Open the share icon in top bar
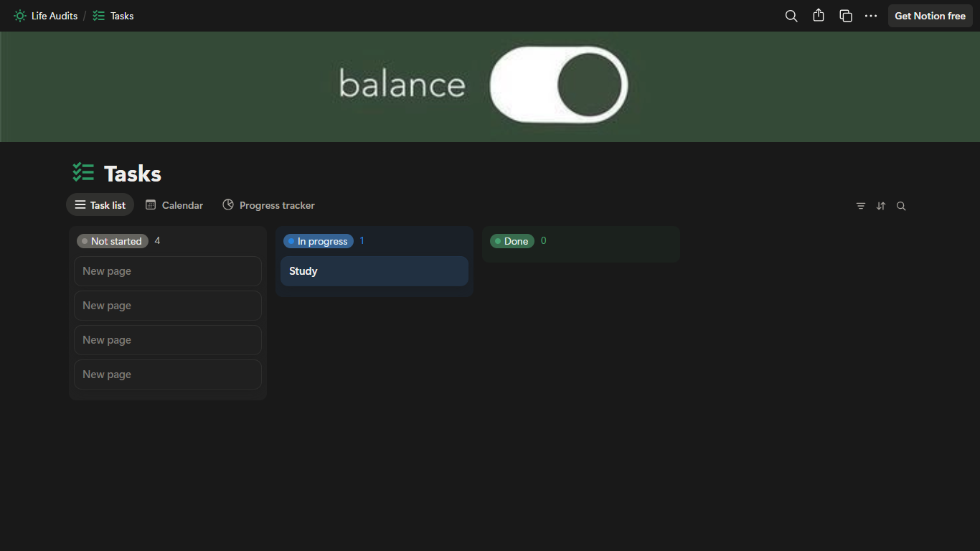The image size is (980, 551). click(x=819, y=16)
